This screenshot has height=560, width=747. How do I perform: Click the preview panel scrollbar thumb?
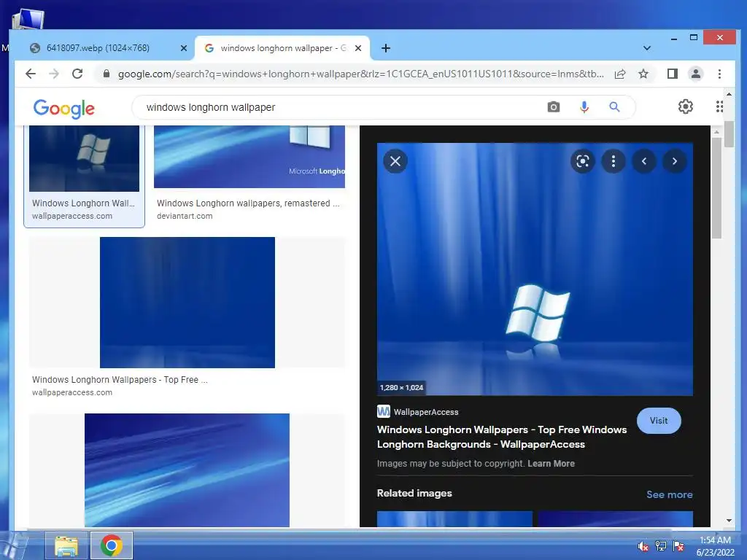point(716,188)
